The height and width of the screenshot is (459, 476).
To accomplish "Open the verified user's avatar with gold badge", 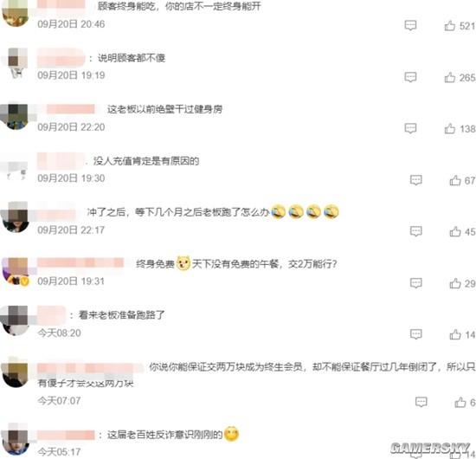I will [x=16, y=271].
